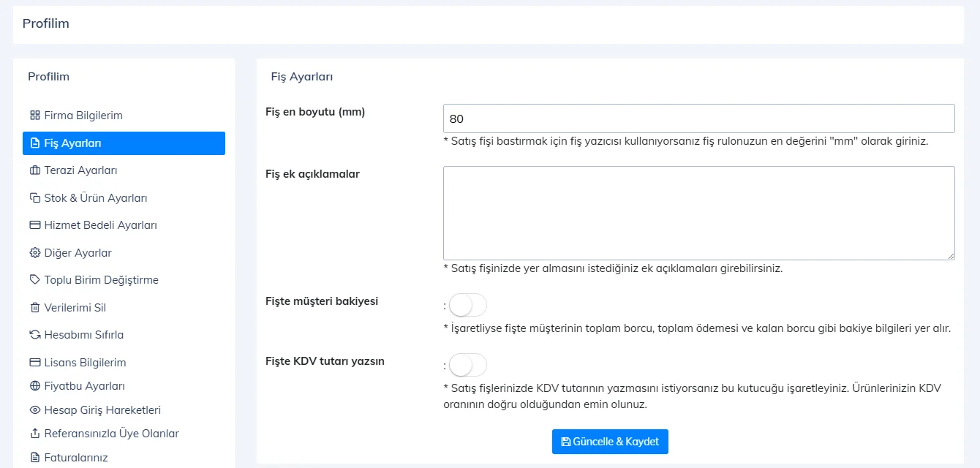Click the briefcase icon beside Terazi Ayarları

tap(34, 170)
